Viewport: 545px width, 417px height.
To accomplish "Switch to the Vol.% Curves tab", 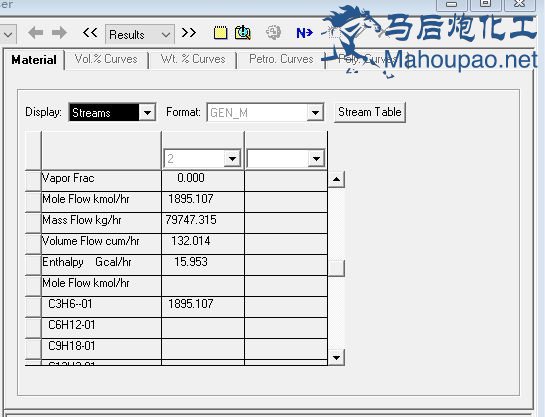I will [106, 59].
